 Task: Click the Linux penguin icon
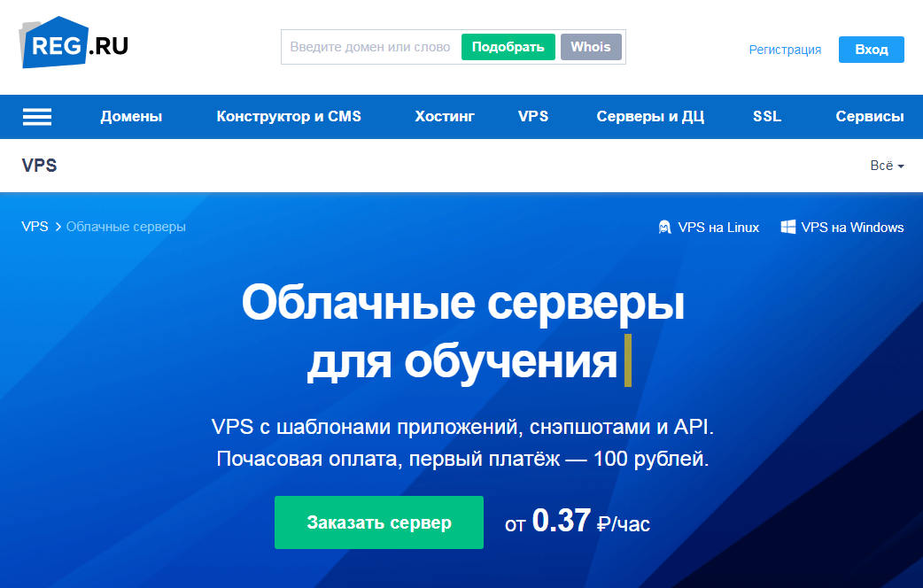tap(664, 228)
